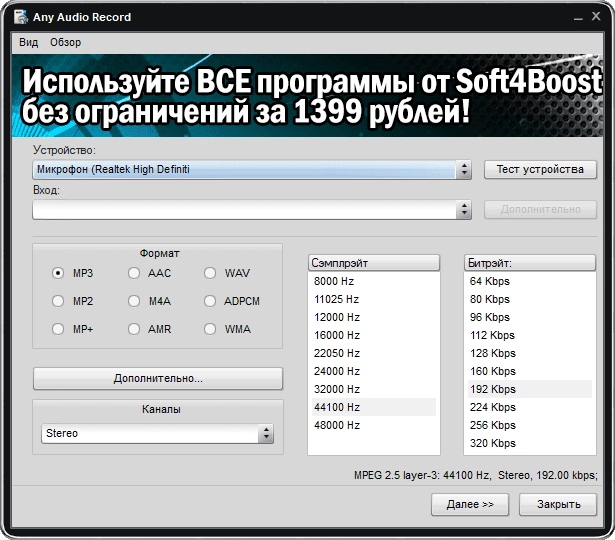Select 112 Kbps bitrate

[530, 335]
